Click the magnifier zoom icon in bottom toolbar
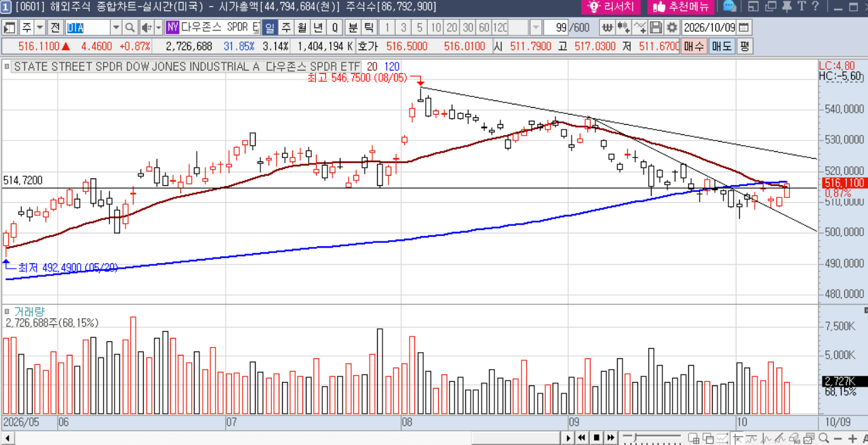868x445 pixels. coord(822,438)
